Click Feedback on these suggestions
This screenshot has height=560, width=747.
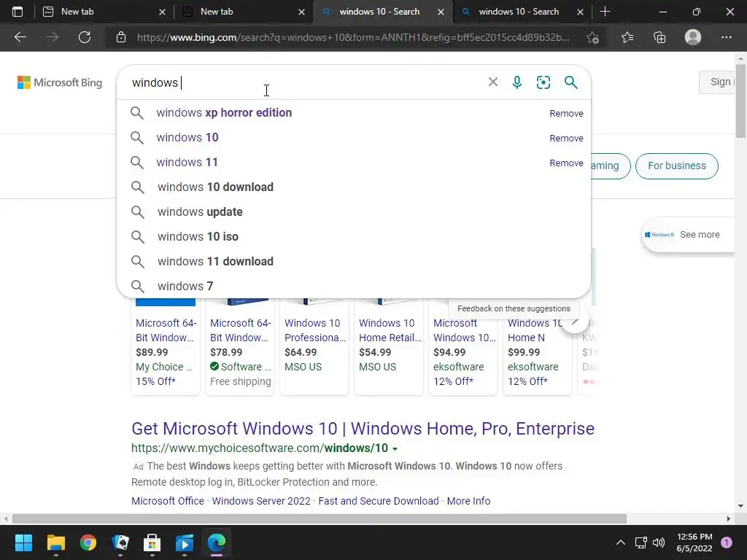(514, 308)
